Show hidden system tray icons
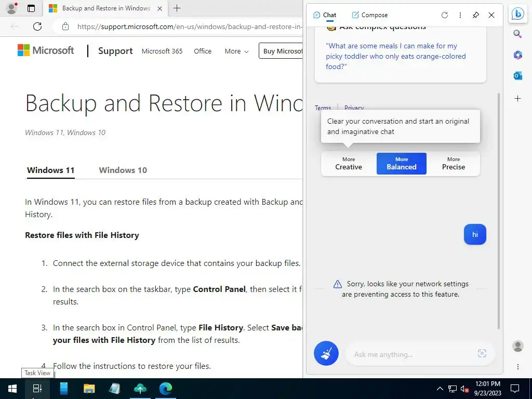 pyautogui.click(x=440, y=389)
